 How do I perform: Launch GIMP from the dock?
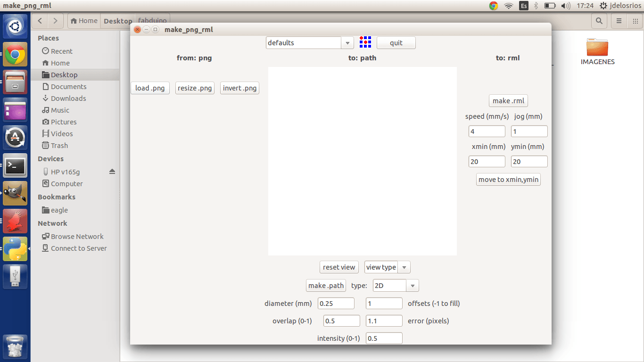click(x=15, y=193)
